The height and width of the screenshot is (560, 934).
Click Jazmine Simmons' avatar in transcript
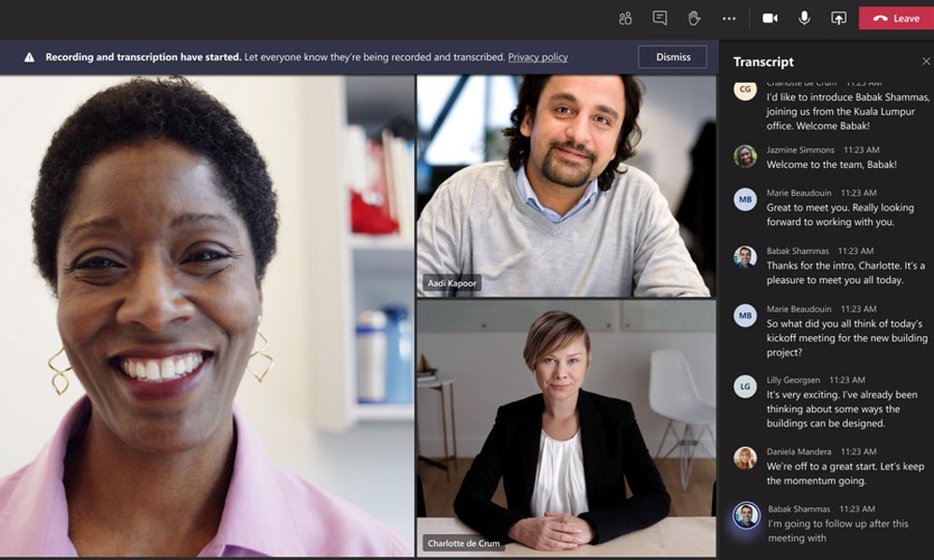[744, 156]
